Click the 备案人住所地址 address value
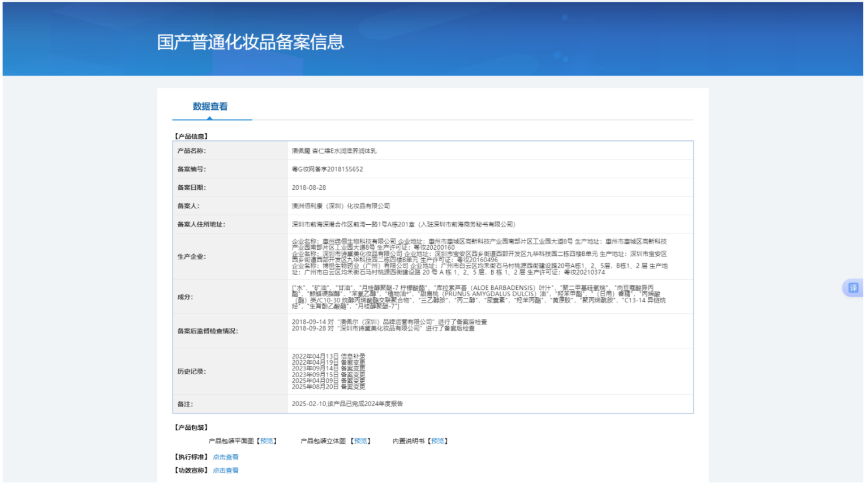 (x=403, y=224)
